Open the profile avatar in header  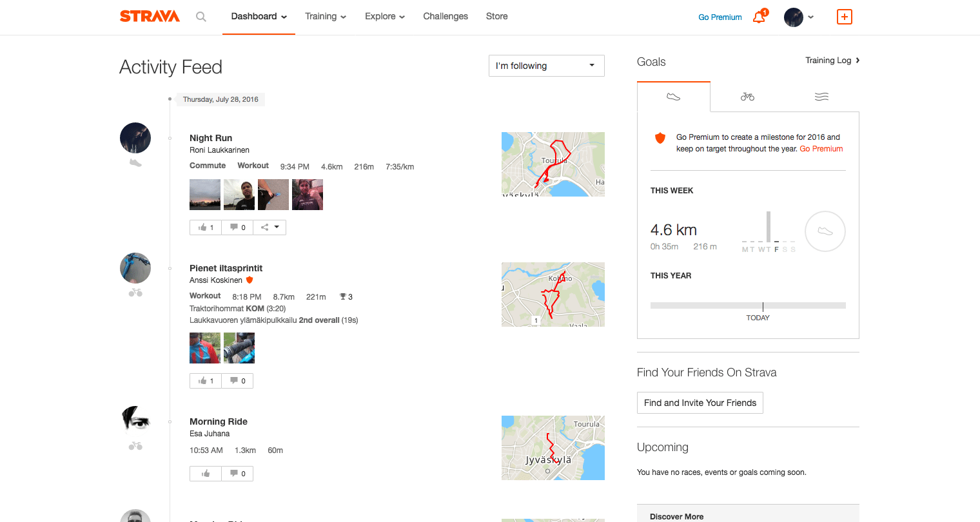point(794,17)
